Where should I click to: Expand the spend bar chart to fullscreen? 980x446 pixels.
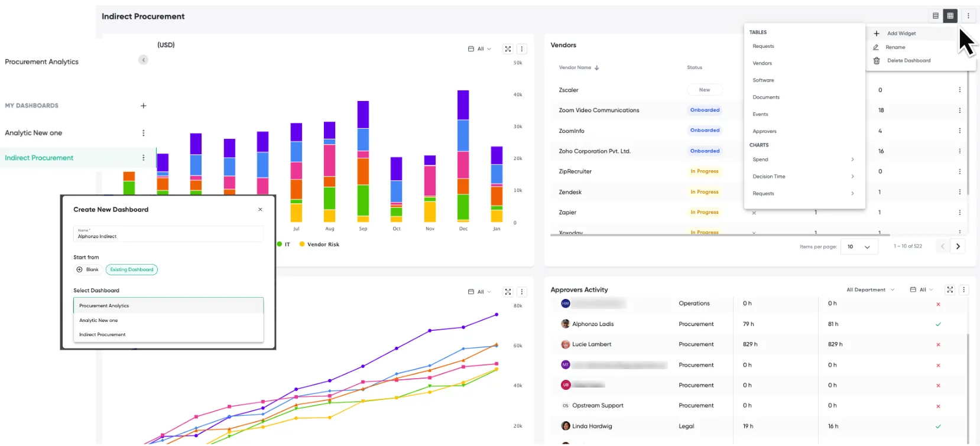tap(508, 49)
